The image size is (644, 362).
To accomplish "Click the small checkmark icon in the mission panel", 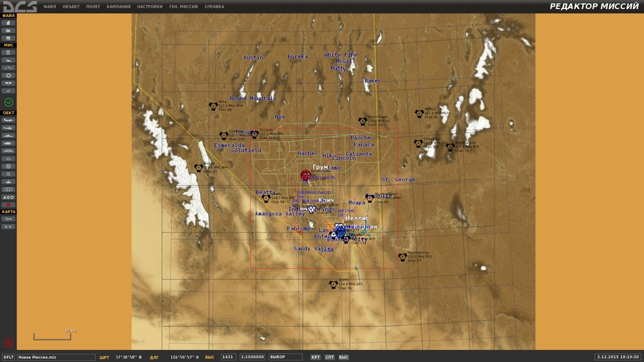I will tap(8, 91).
